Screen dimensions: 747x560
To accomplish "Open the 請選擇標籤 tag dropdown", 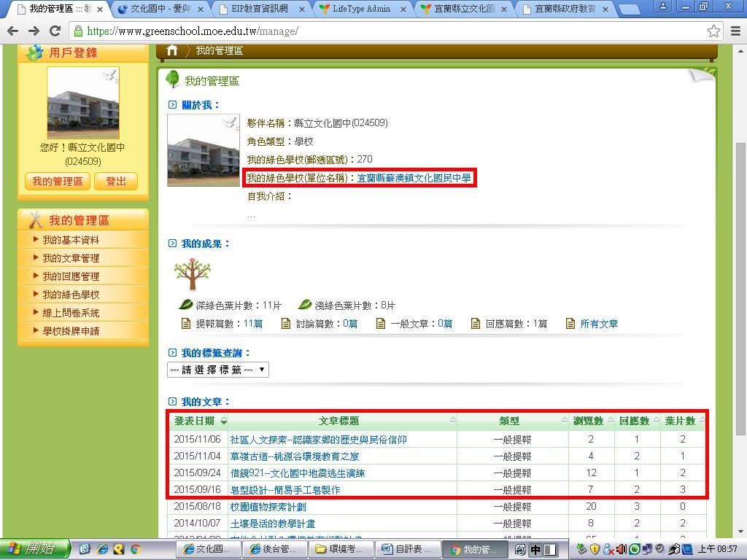I will (217, 370).
